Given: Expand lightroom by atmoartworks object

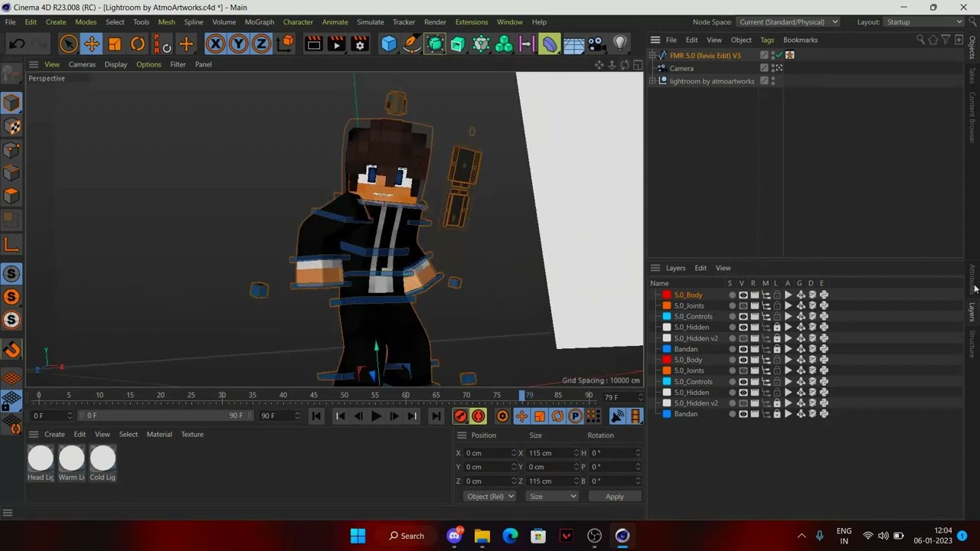Looking at the screenshot, I should coord(652,80).
